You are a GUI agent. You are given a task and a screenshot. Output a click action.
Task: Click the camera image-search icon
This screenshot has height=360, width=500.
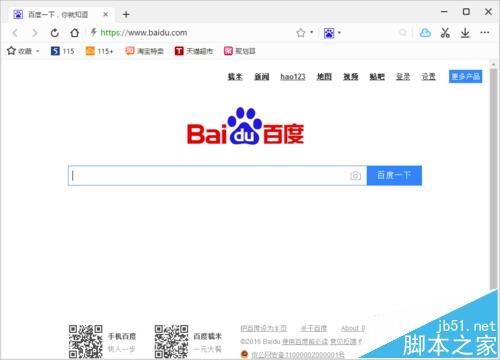coord(355,175)
